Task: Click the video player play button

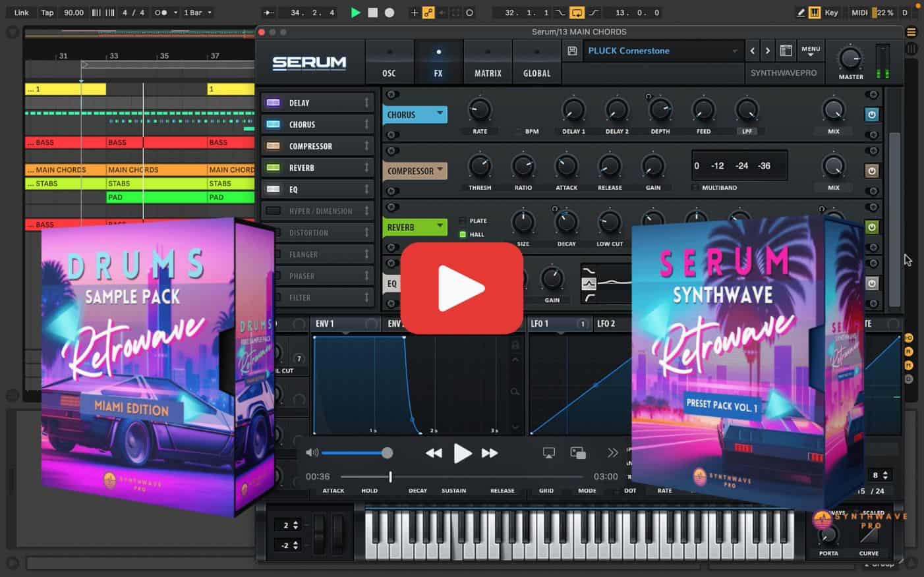Action: pyautogui.click(x=463, y=453)
